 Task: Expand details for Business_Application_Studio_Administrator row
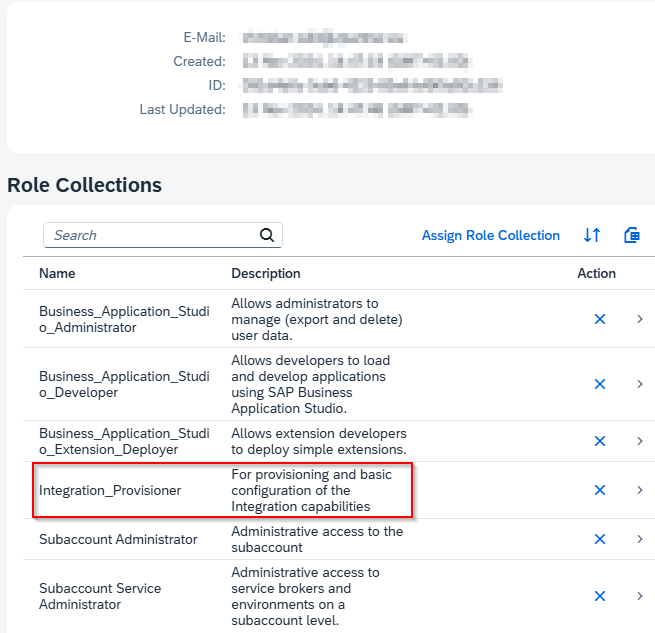[640, 319]
